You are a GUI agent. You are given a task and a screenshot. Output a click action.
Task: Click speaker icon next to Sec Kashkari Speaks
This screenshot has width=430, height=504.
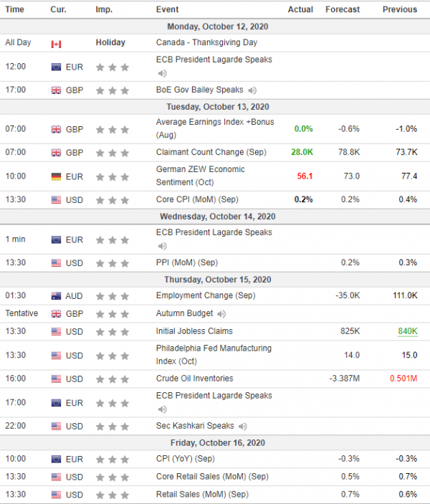[243, 427]
